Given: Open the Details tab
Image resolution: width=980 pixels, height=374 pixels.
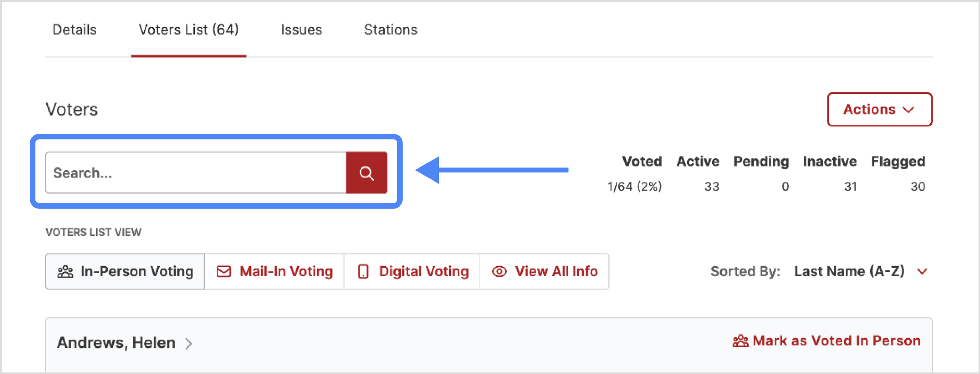Looking at the screenshot, I should [x=75, y=30].
